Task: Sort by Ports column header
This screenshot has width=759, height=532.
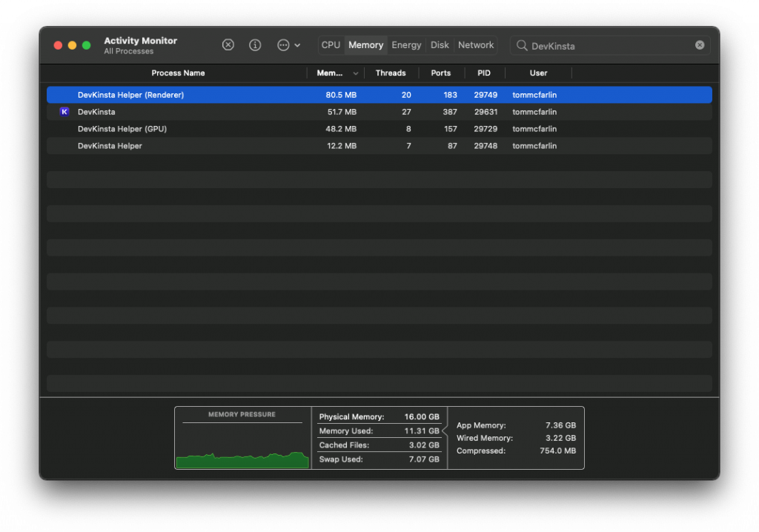Action: (x=441, y=73)
